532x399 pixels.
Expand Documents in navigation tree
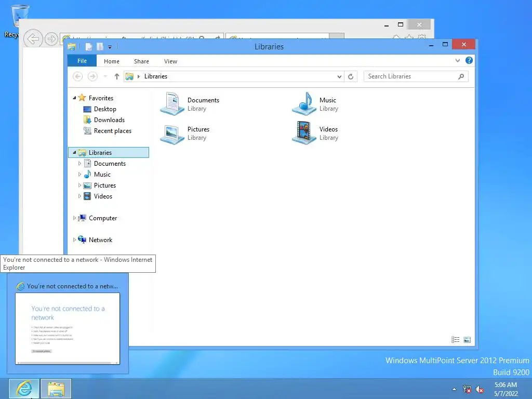pos(79,163)
